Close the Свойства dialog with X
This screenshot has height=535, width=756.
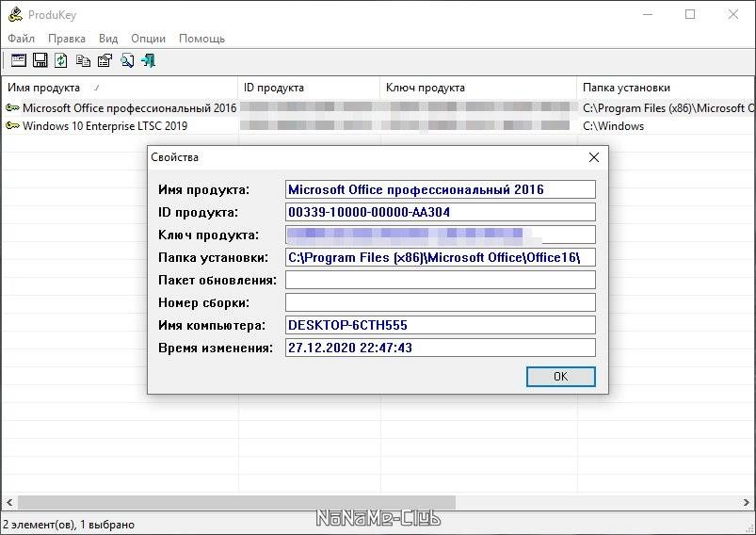coord(594,157)
